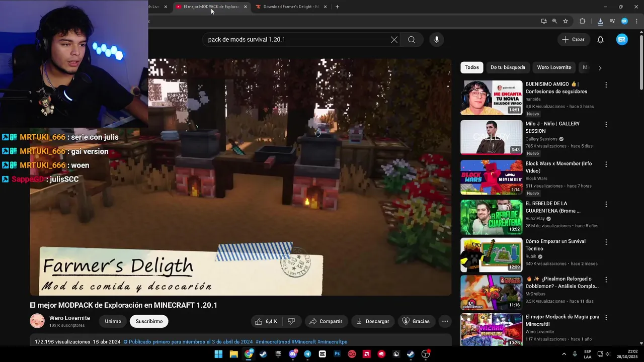Click the Unirme membership button

tap(113, 321)
